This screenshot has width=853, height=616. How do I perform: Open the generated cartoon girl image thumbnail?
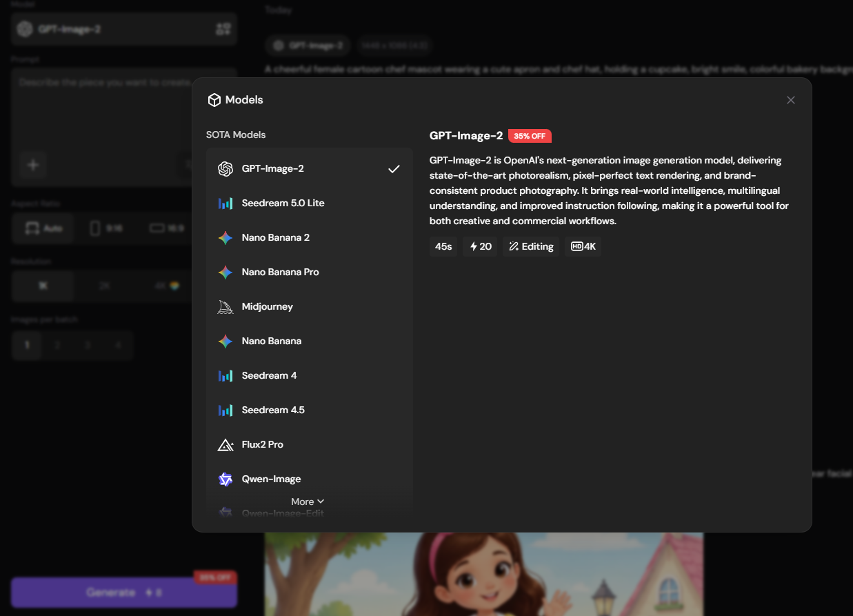[x=484, y=574]
